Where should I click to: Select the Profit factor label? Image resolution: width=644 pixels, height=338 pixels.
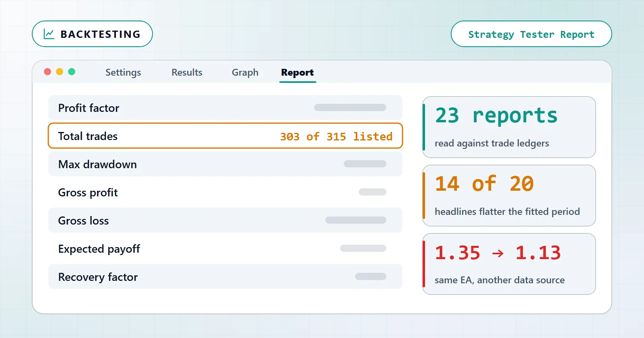click(89, 108)
